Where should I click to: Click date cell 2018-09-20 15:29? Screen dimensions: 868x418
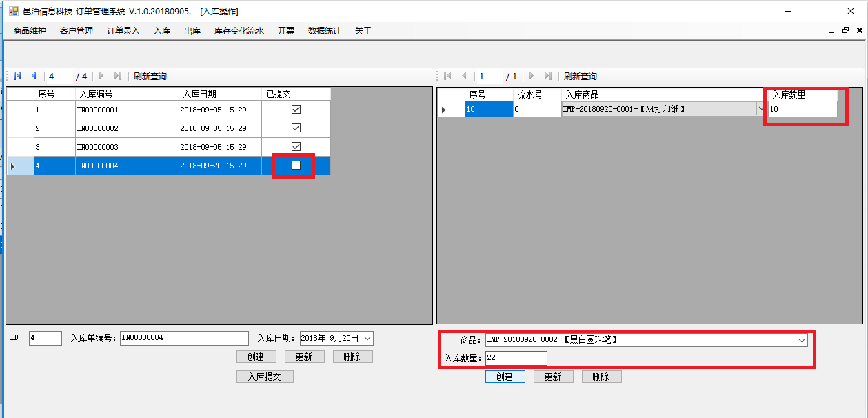click(220, 166)
